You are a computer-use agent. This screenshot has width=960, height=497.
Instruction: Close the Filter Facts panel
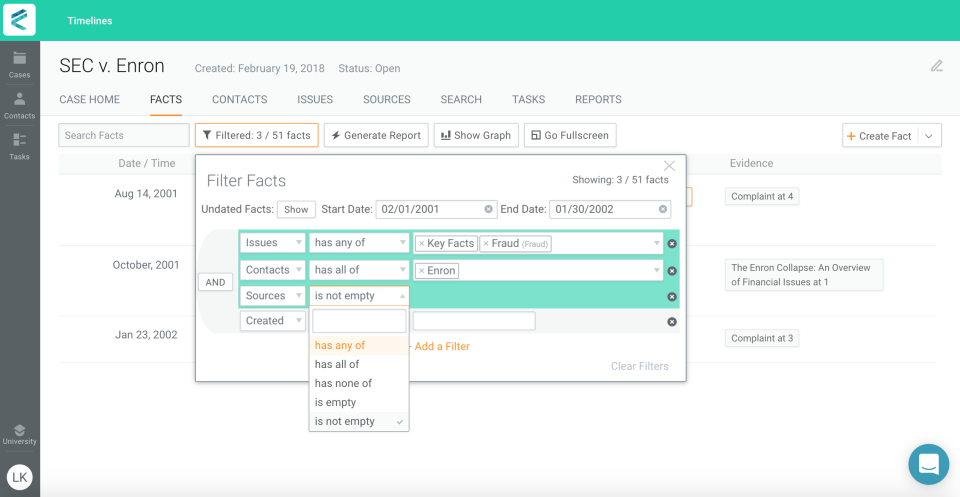[x=669, y=166]
